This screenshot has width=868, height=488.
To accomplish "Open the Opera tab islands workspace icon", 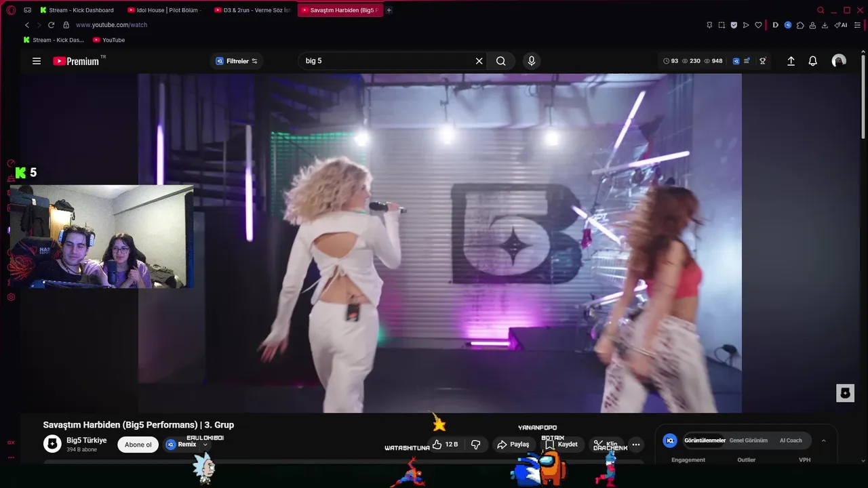I will tap(27, 10).
